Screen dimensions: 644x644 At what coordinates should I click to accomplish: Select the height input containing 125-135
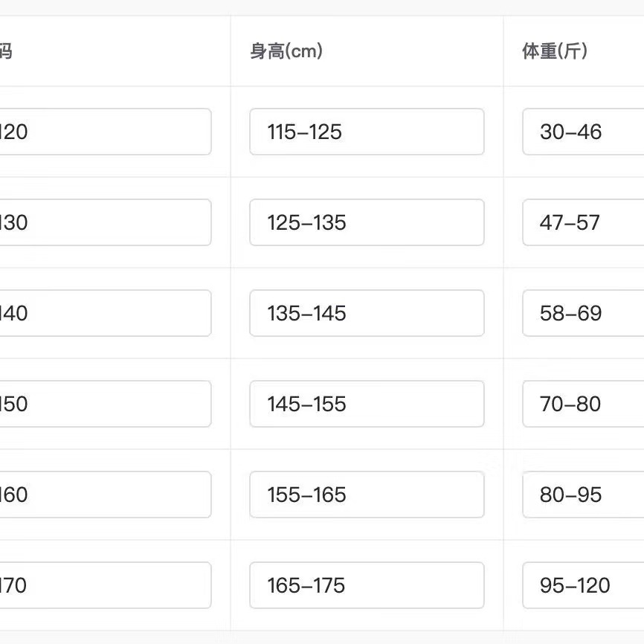point(367,222)
